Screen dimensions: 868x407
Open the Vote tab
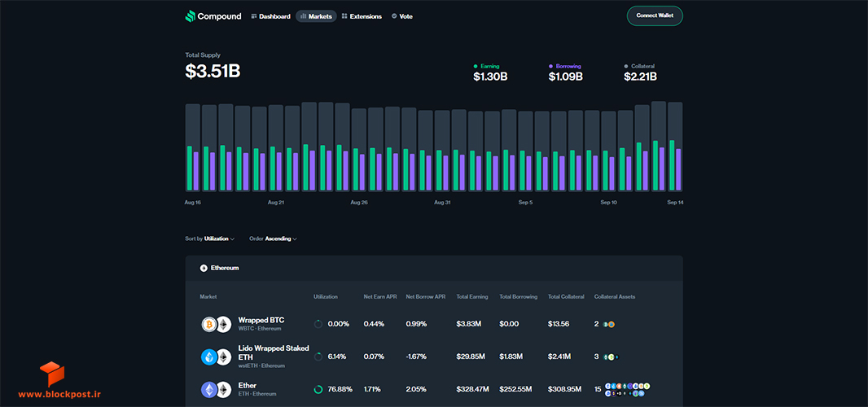(x=402, y=16)
